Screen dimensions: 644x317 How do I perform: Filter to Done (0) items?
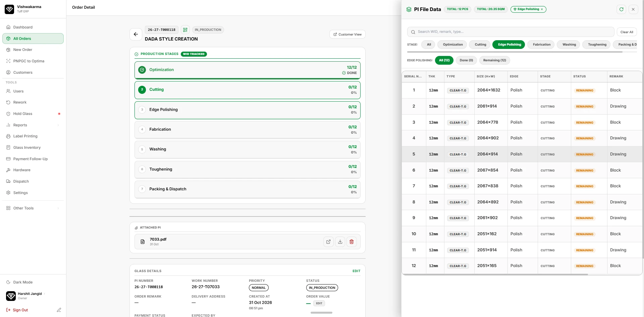point(466,60)
